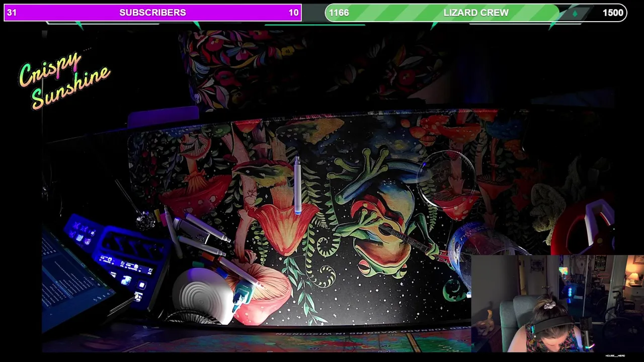Viewport: 644px width, 362px height.
Task: Click the "LIZARD CREW" label text
Action: tap(476, 13)
